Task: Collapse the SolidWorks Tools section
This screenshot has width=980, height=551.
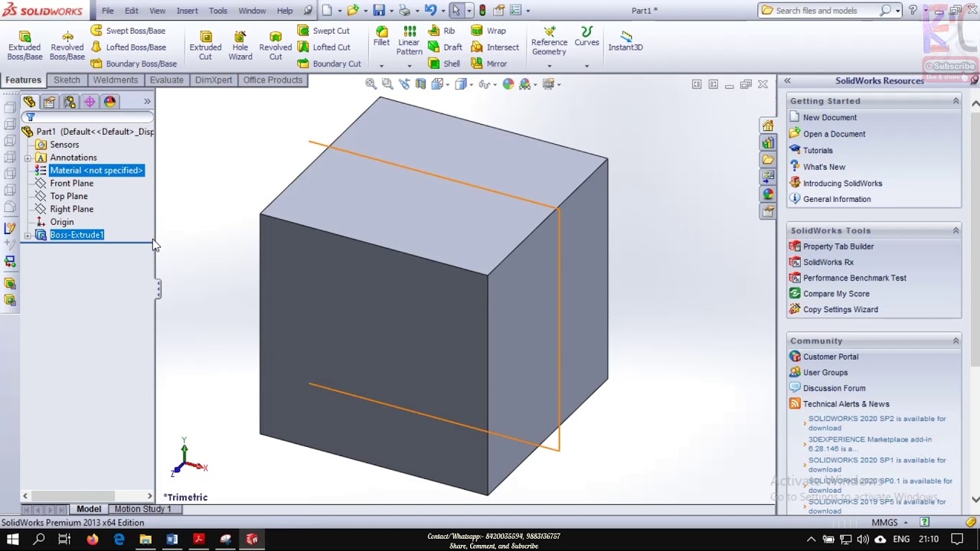Action: pyautogui.click(x=955, y=230)
